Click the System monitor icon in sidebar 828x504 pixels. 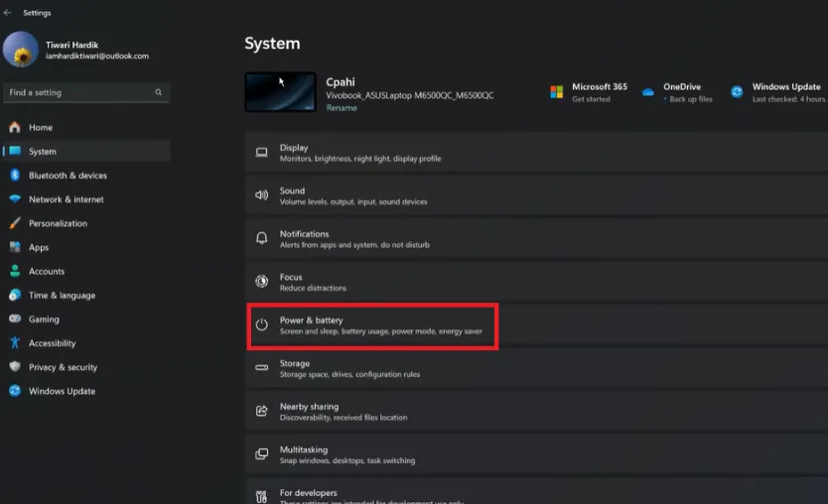pos(15,151)
